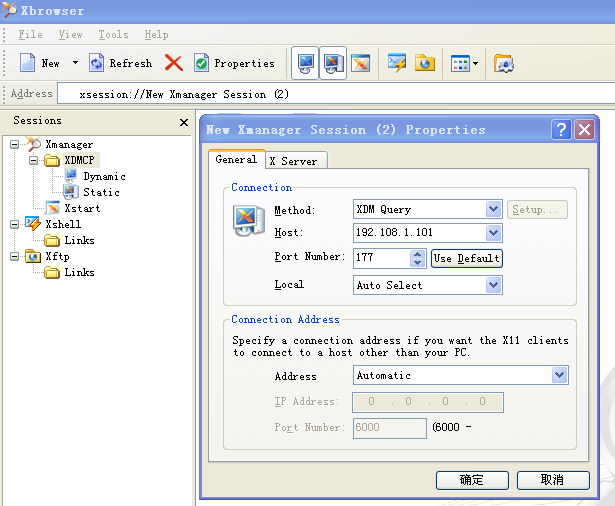Close the Session Properties dialog
Viewport: 615px width, 506px height.
pyautogui.click(x=584, y=129)
